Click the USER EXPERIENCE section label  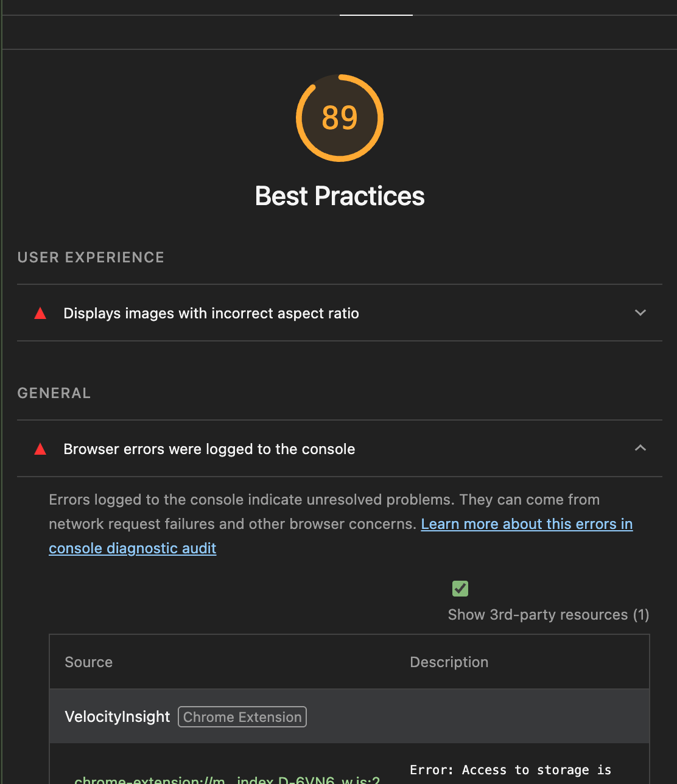coord(90,257)
